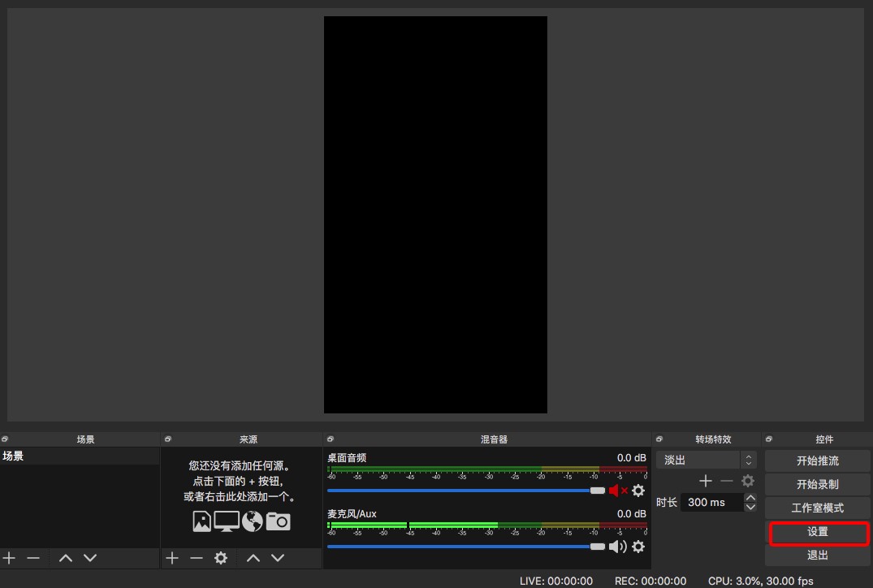Viewport: 873px width, 588px height.
Task: Open 桌面音频 audio settings gear
Action: click(638, 491)
